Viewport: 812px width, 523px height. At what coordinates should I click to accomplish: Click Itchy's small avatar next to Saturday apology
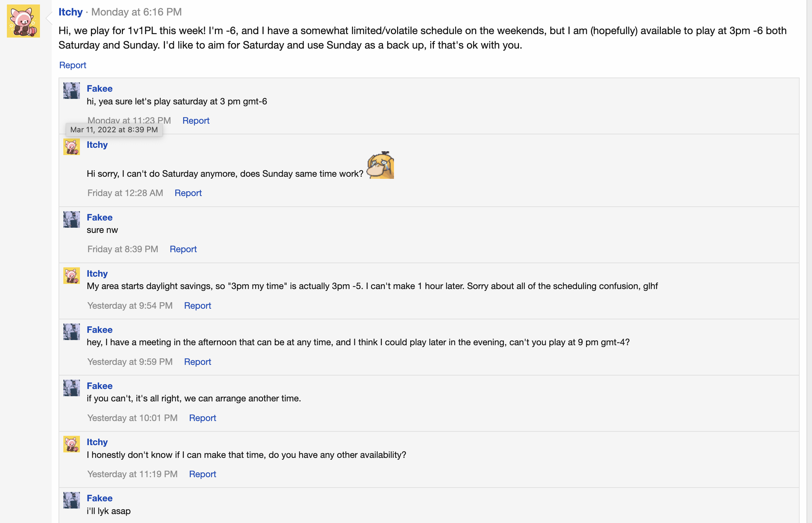click(x=72, y=147)
